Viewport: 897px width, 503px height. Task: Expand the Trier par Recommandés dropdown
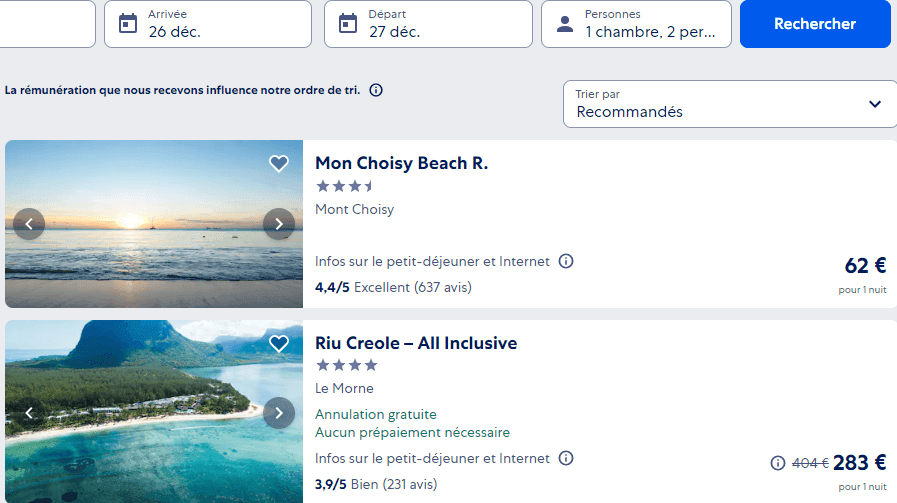730,104
